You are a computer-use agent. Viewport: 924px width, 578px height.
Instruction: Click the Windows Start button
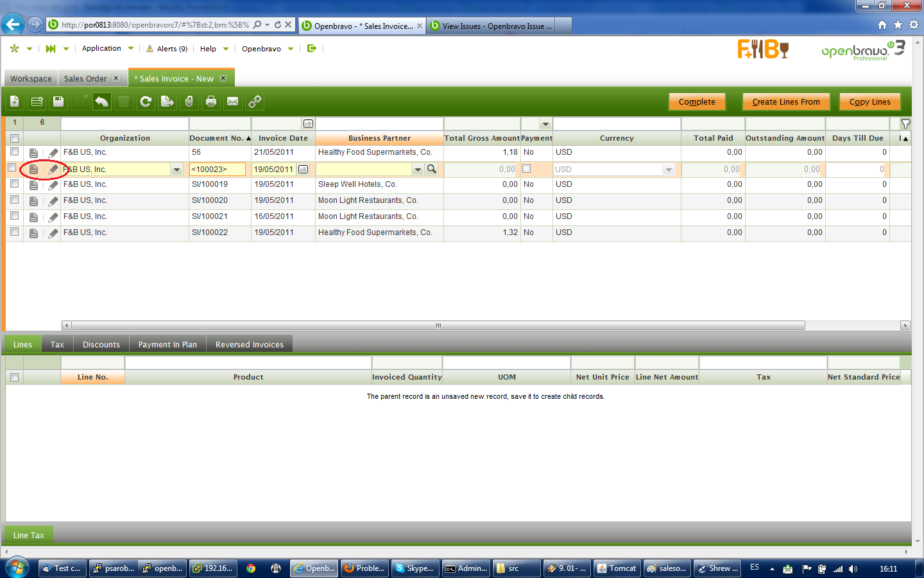[x=17, y=568]
